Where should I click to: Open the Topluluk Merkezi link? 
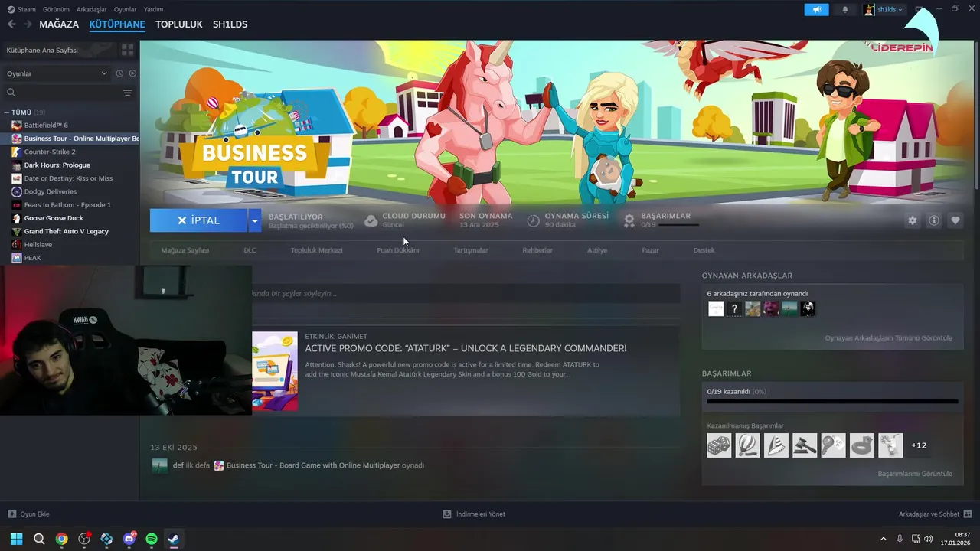tap(316, 250)
